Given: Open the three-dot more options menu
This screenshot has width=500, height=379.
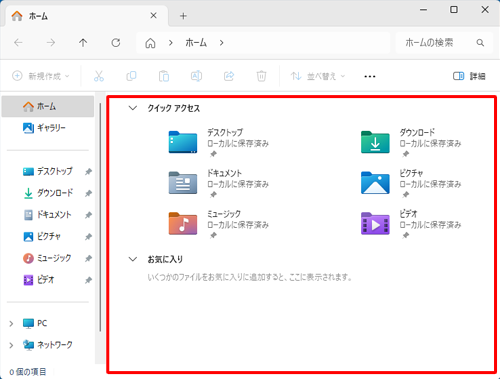Looking at the screenshot, I should point(370,76).
